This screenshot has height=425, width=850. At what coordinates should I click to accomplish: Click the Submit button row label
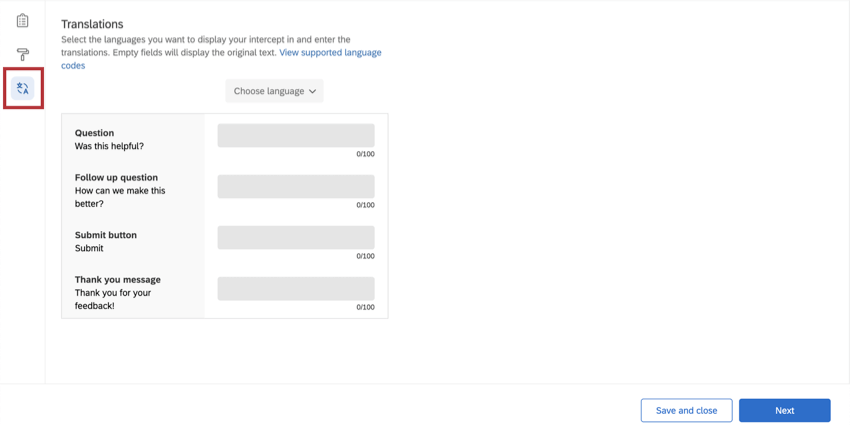106,235
